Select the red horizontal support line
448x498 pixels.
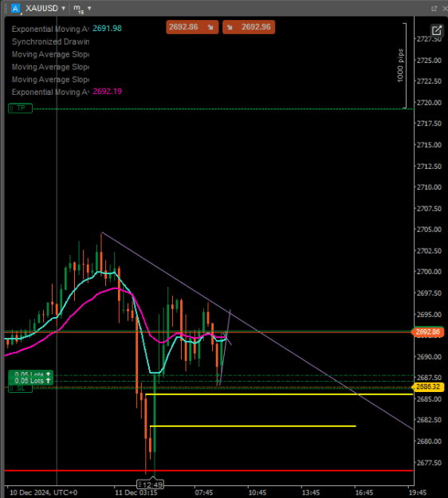(x=209, y=470)
